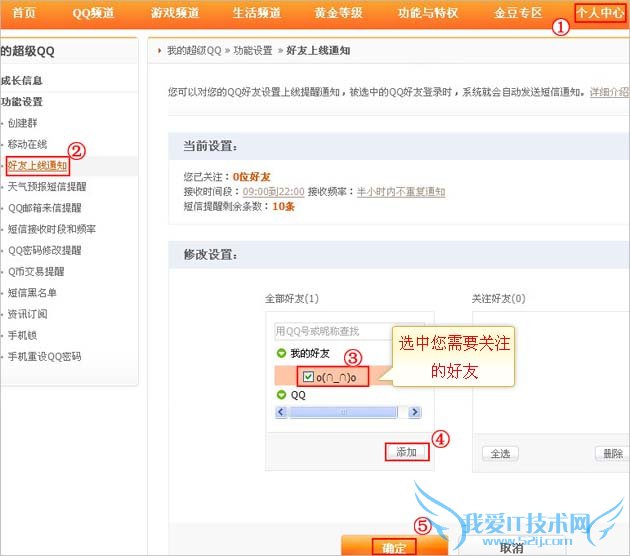Select the 10条 remaining count text

coord(284,206)
